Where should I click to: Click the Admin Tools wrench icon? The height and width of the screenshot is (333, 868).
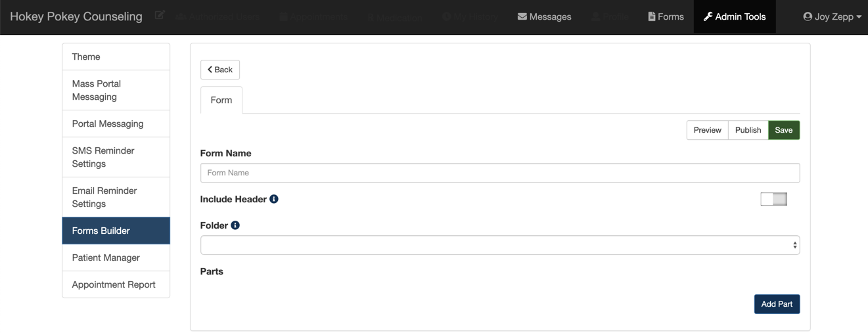click(x=708, y=16)
